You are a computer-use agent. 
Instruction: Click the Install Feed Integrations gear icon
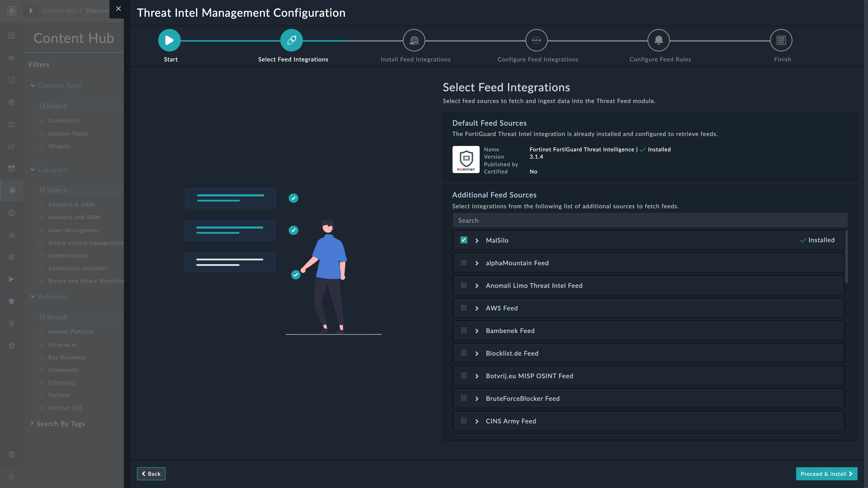coord(414,40)
